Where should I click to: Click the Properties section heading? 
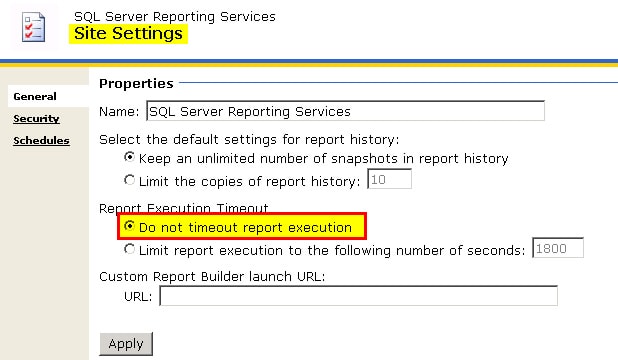[x=136, y=84]
